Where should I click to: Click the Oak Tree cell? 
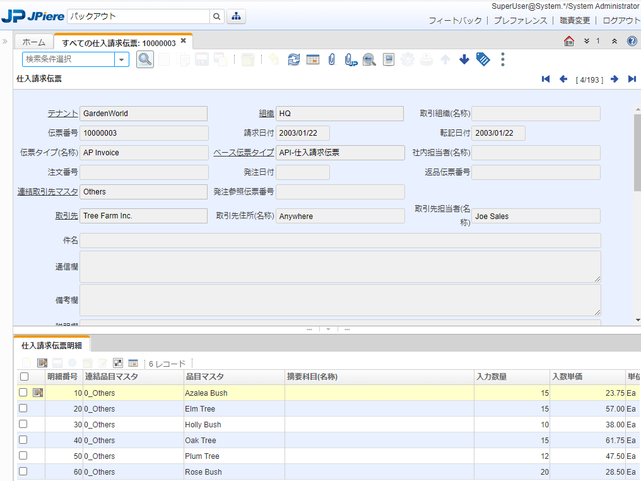click(x=234, y=441)
